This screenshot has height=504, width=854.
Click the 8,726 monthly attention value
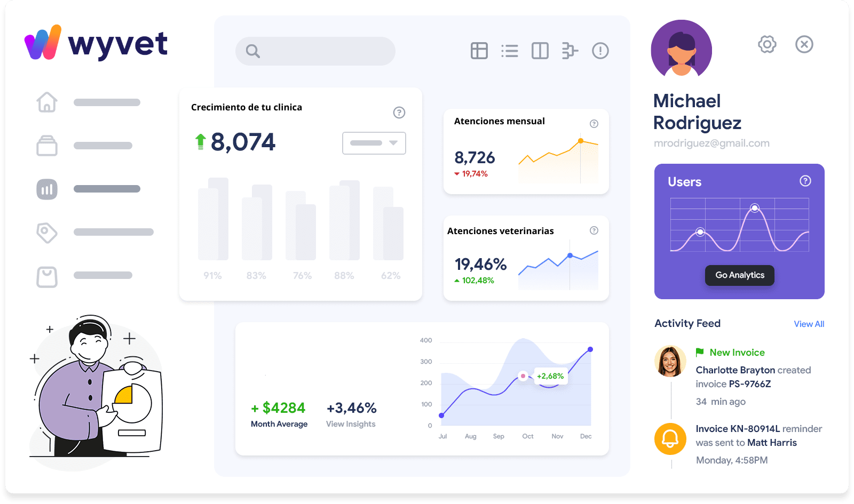(x=475, y=157)
